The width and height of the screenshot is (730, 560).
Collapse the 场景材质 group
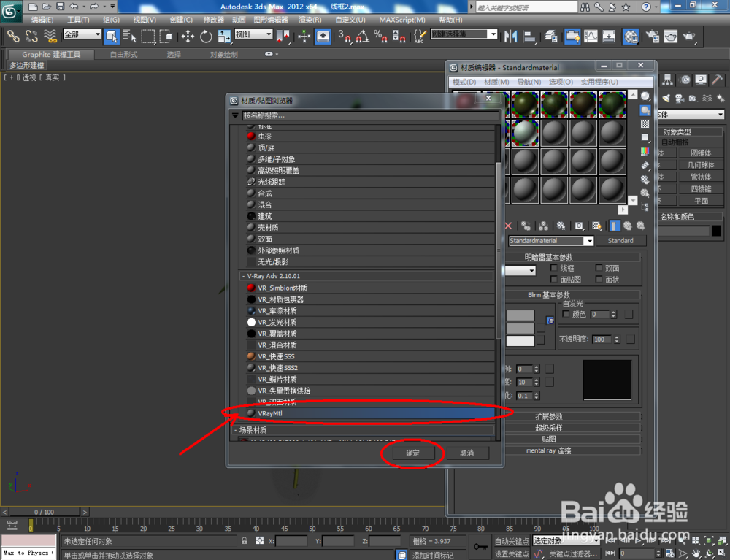tap(236, 430)
